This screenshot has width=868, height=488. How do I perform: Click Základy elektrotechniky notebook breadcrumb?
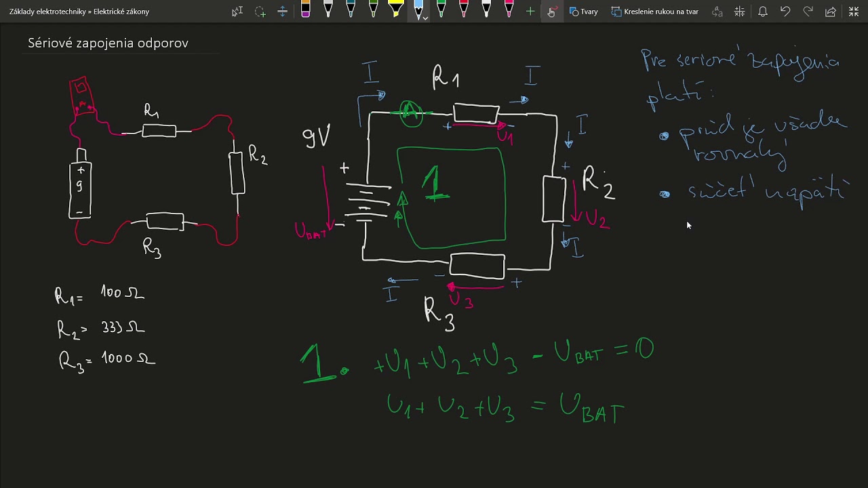(47, 12)
